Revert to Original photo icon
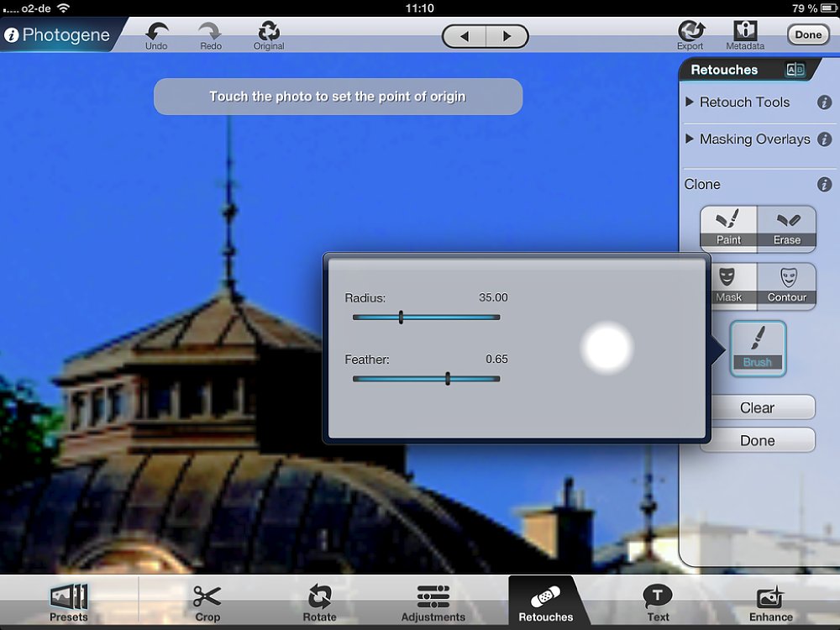The width and height of the screenshot is (840, 630). (x=269, y=30)
